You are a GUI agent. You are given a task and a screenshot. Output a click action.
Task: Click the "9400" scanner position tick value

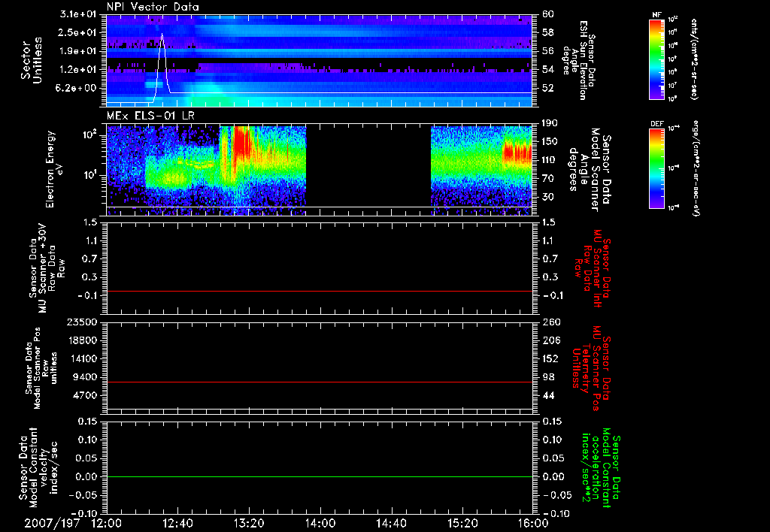[x=86, y=377]
